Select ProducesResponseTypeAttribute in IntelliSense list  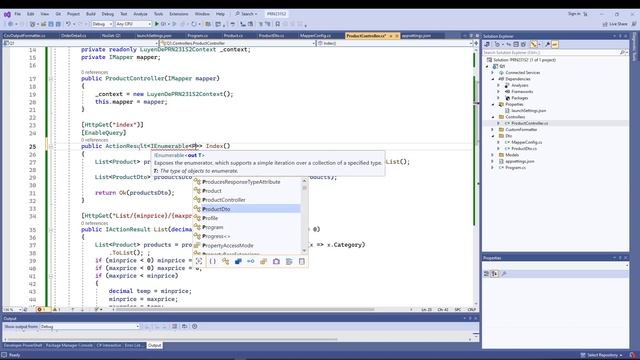(247, 182)
